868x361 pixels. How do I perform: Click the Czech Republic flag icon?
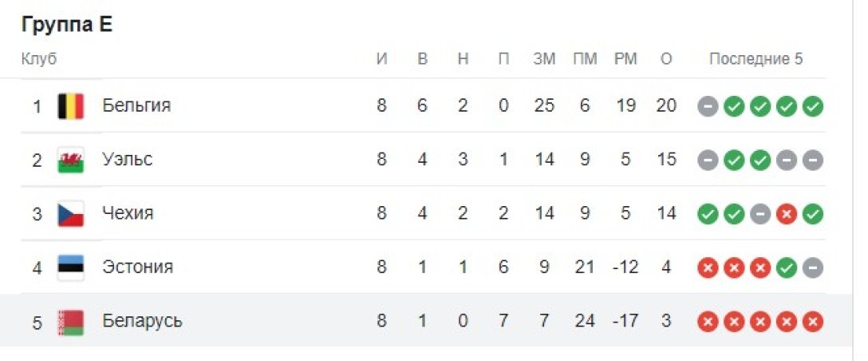coord(71,213)
